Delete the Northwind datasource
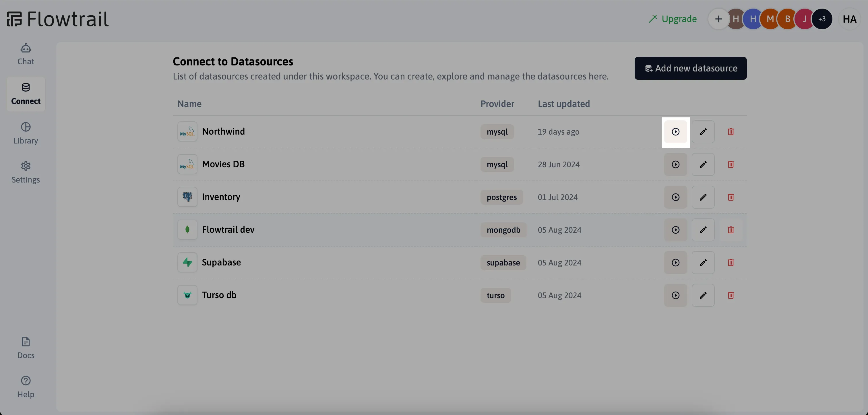 (x=731, y=132)
